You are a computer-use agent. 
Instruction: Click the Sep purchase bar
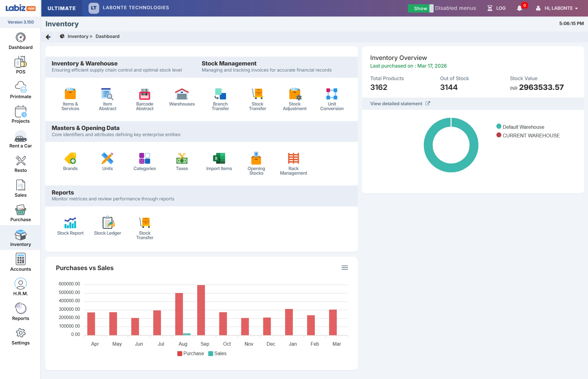201,310
